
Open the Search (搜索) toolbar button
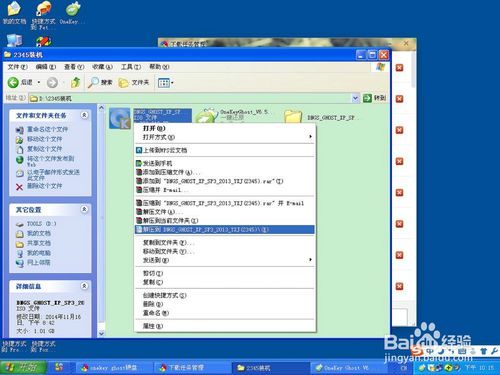coord(100,82)
